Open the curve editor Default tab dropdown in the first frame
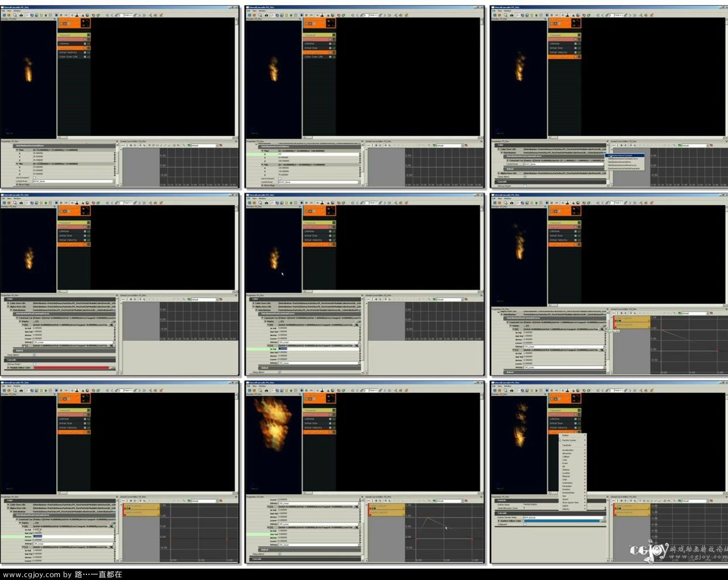Viewport: 728px width, 580px height. tap(205, 145)
